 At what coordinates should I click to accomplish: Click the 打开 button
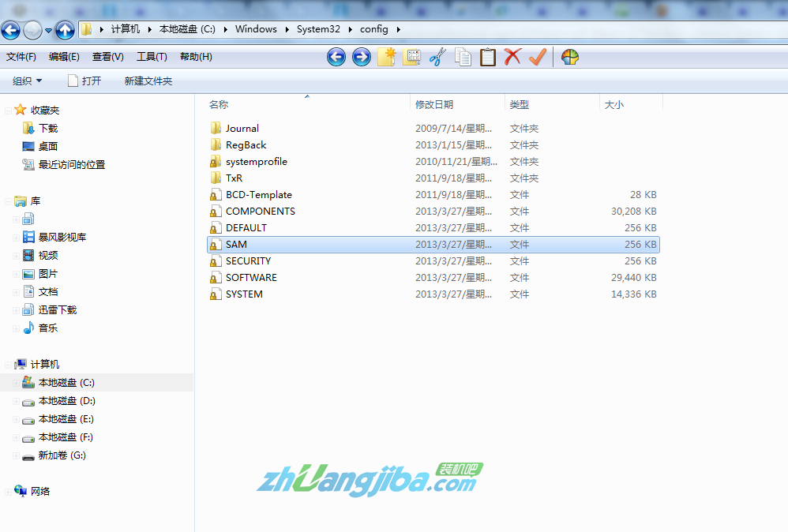(84, 81)
